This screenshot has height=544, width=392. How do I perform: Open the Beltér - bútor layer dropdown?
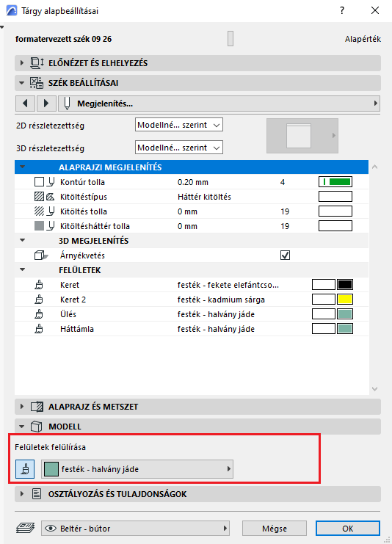point(135,529)
